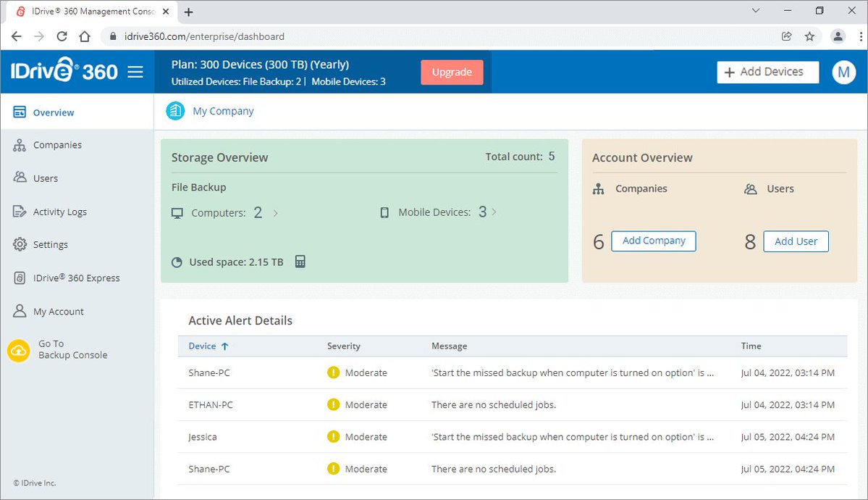Viewport: 868px width, 500px height.
Task: Click browser back arrow
Action: tap(17, 36)
